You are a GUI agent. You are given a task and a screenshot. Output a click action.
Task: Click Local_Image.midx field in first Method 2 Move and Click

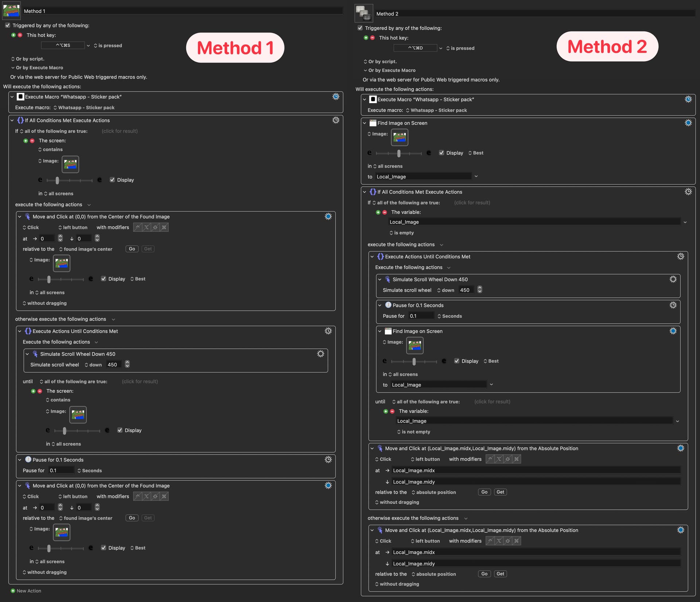coord(536,470)
